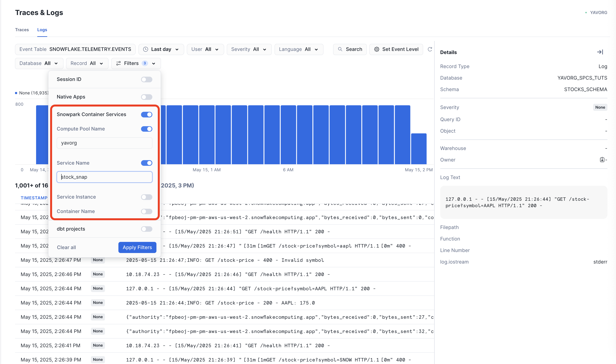Click None badge on 2:26:46 PM row
The image size is (616, 364).
pyautogui.click(x=98, y=274)
